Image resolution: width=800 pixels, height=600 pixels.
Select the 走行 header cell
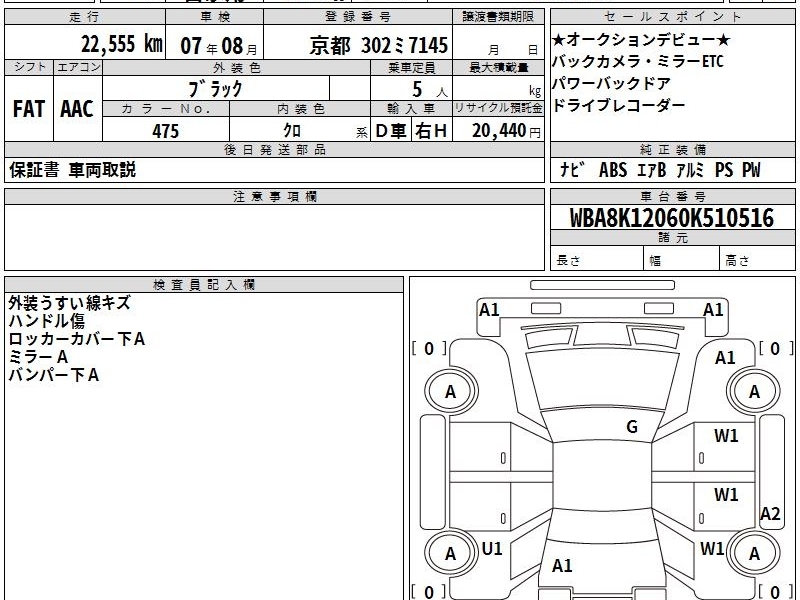[85, 17]
